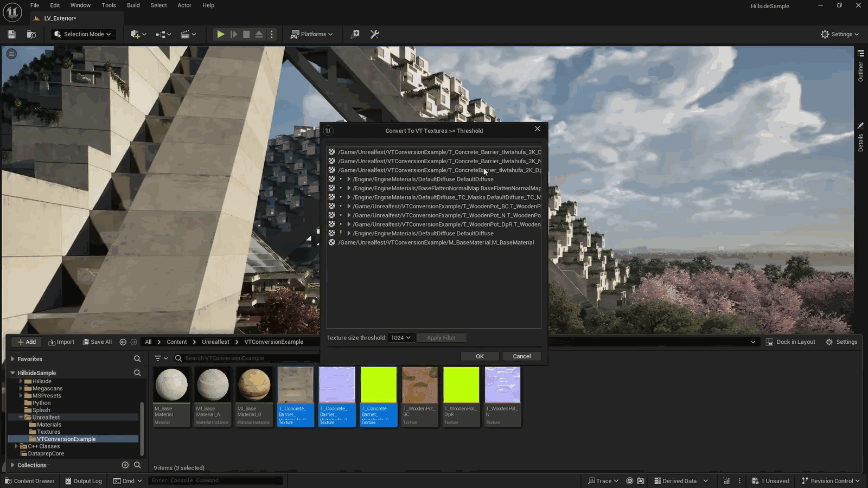868x488 pixels.
Task: Click Save All in Content Browser
Action: tap(97, 342)
